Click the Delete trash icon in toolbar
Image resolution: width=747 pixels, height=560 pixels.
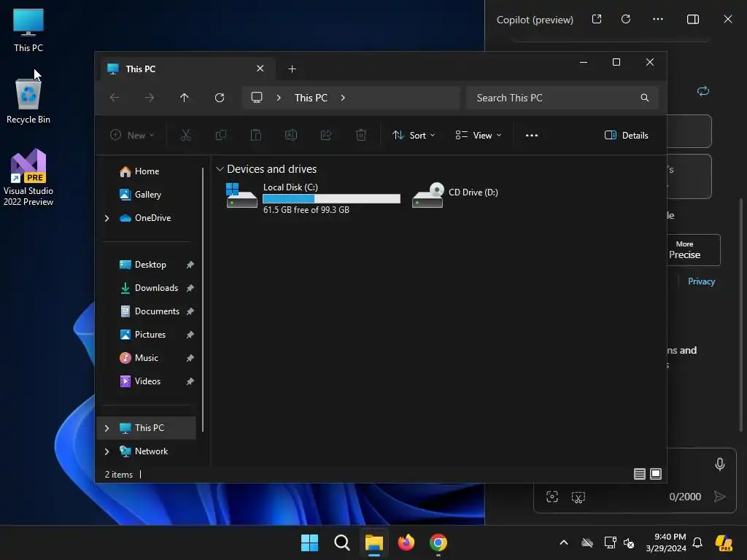(361, 135)
